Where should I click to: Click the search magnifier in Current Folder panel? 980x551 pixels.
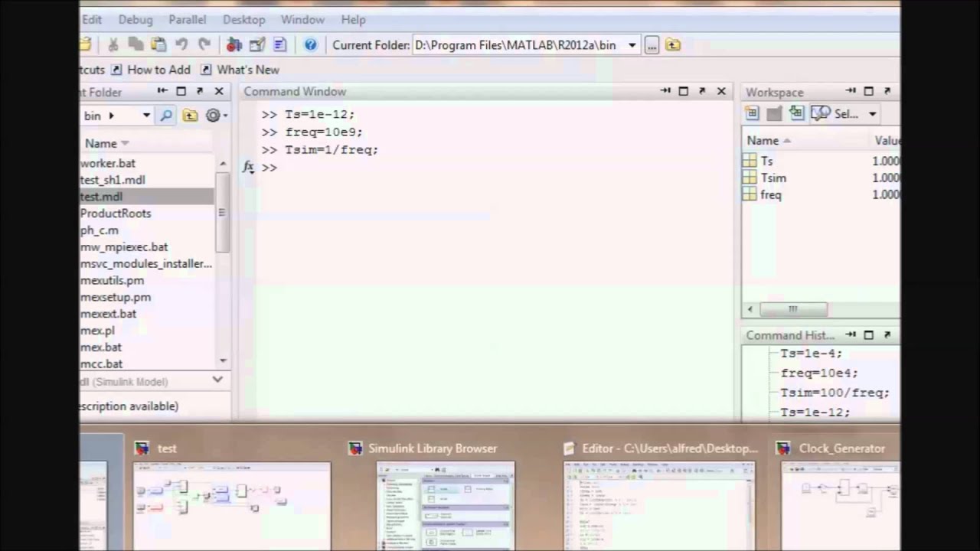point(166,116)
